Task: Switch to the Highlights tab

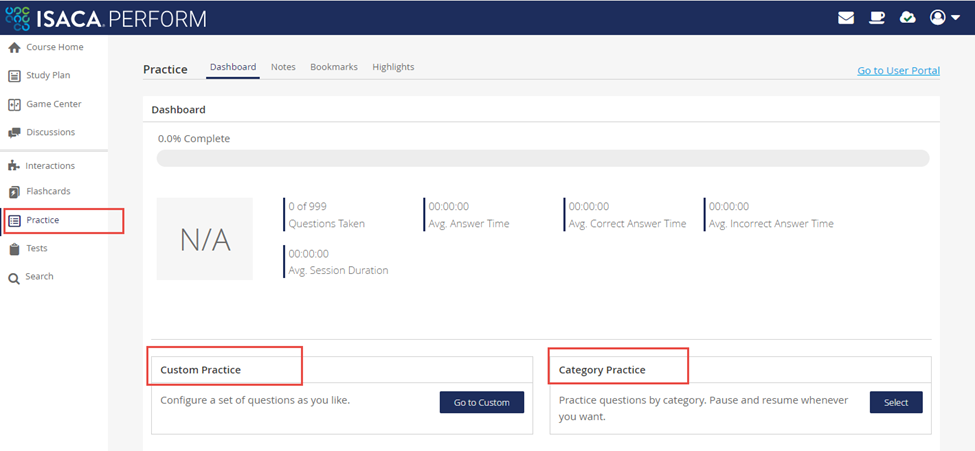Action: click(x=393, y=67)
